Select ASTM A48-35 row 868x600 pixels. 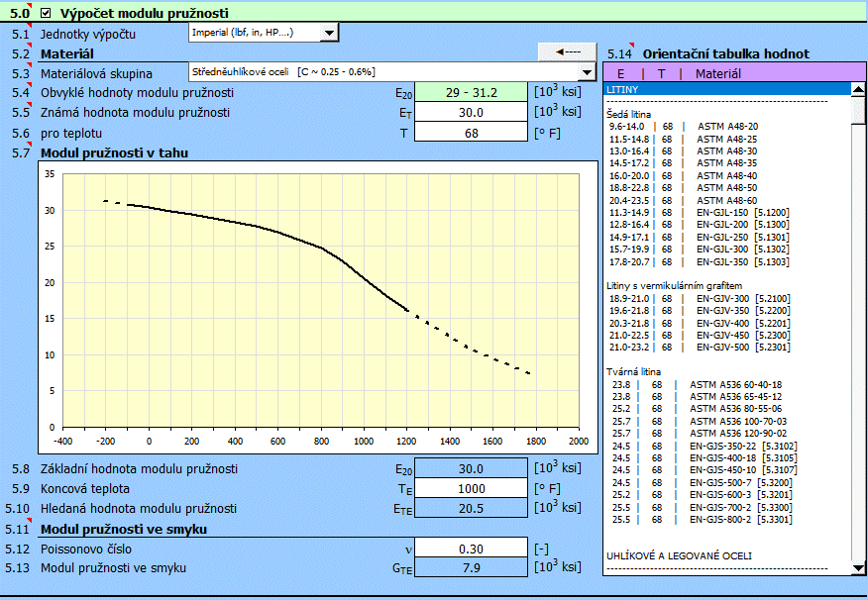(x=727, y=163)
